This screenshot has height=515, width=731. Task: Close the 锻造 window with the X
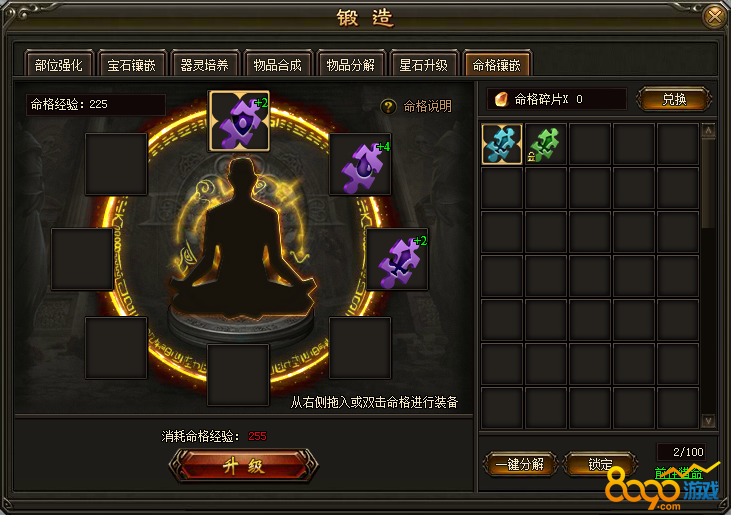tap(714, 16)
